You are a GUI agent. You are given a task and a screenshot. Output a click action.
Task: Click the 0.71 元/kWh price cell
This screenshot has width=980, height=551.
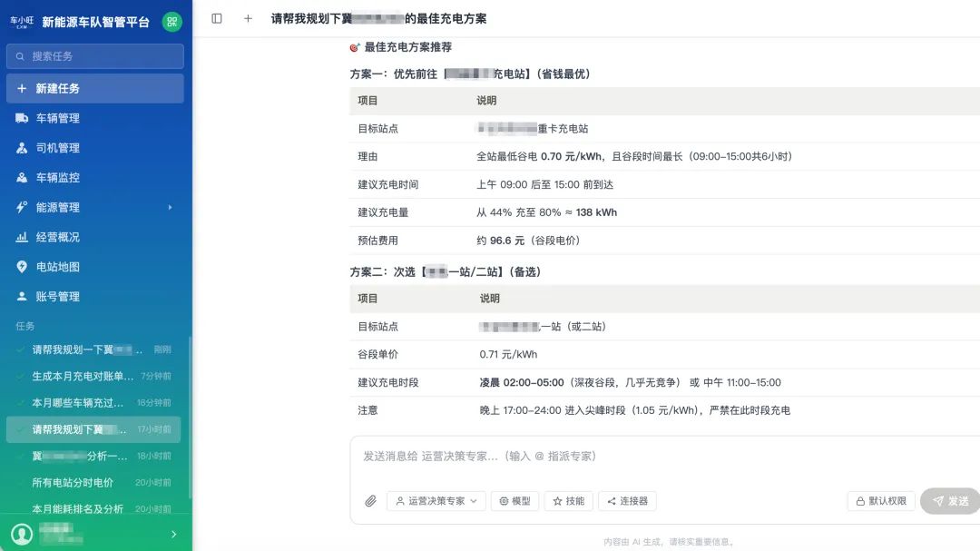[508, 354]
